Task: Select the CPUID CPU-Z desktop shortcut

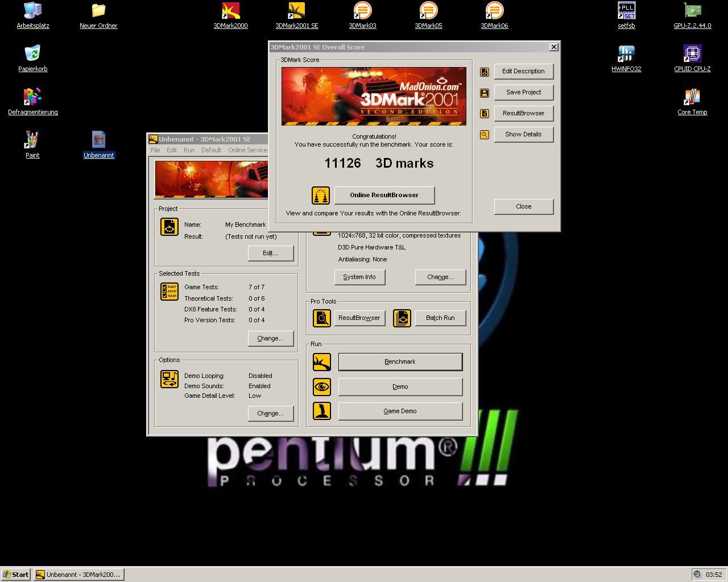Action: tap(692, 59)
